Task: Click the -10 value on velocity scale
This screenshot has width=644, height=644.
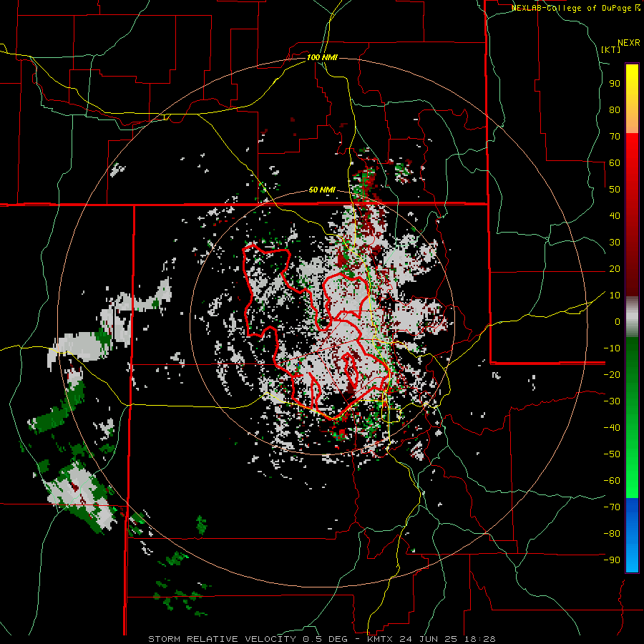Action: tap(612, 348)
